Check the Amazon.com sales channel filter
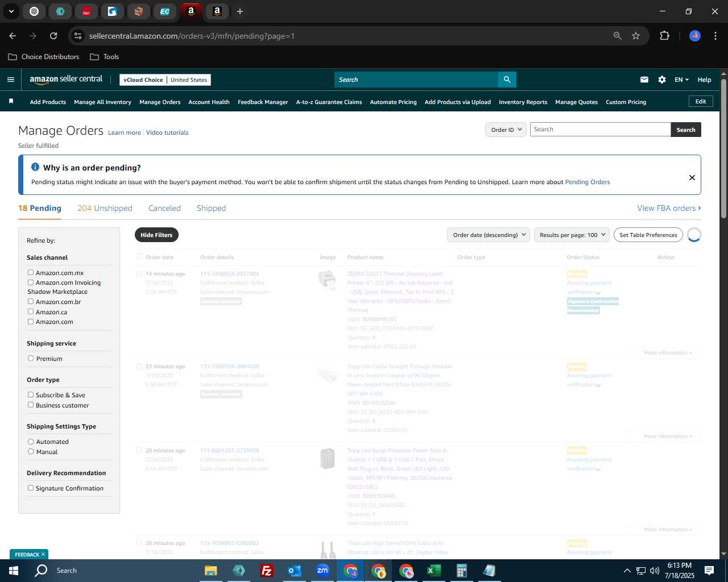 tap(31, 321)
